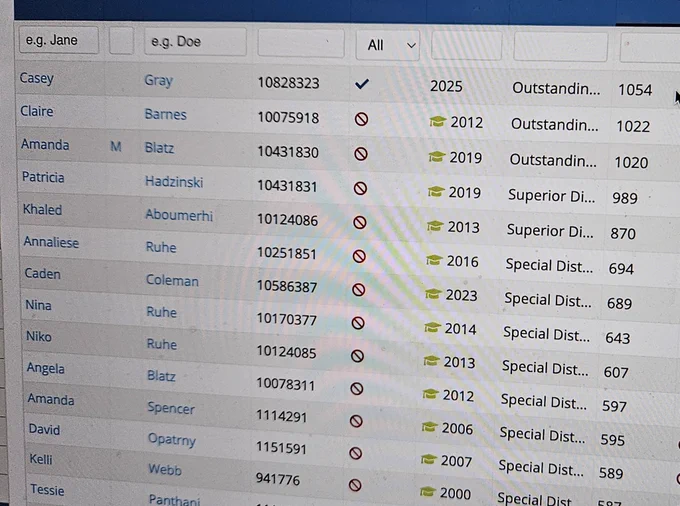This screenshot has width=680, height=506.
Task: Select ID number 10828323
Action: pyautogui.click(x=288, y=82)
